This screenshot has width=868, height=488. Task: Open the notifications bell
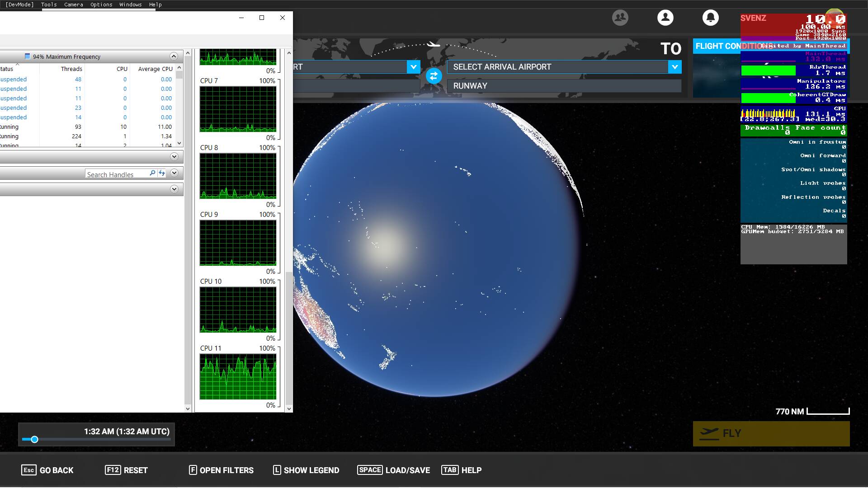pyautogui.click(x=710, y=18)
